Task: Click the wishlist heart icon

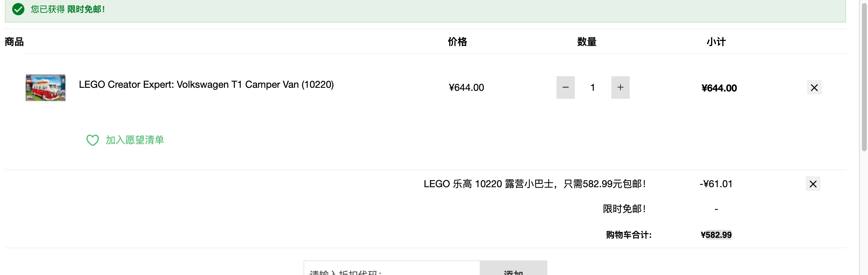Action: pyautogui.click(x=92, y=140)
